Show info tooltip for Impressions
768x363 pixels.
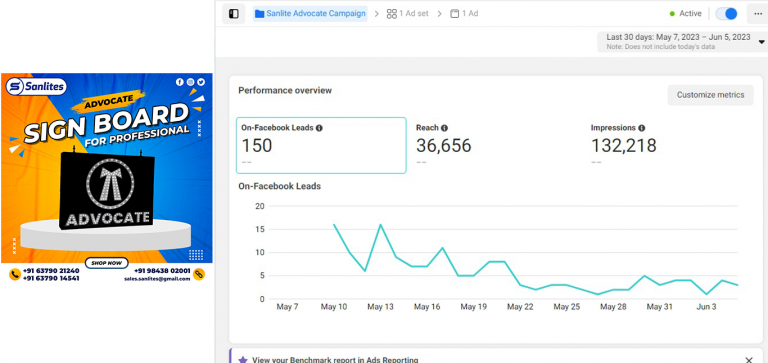point(642,128)
